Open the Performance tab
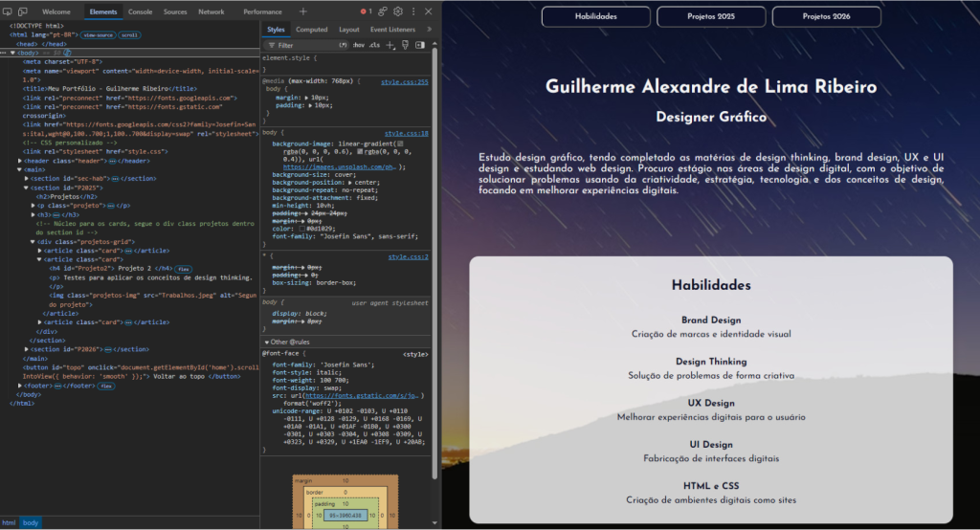This screenshot has height=530, width=980. 262,11
